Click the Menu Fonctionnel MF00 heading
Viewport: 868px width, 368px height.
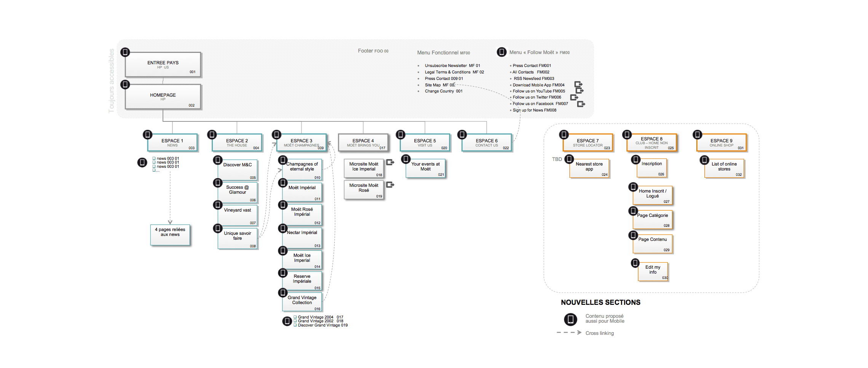point(444,53)
